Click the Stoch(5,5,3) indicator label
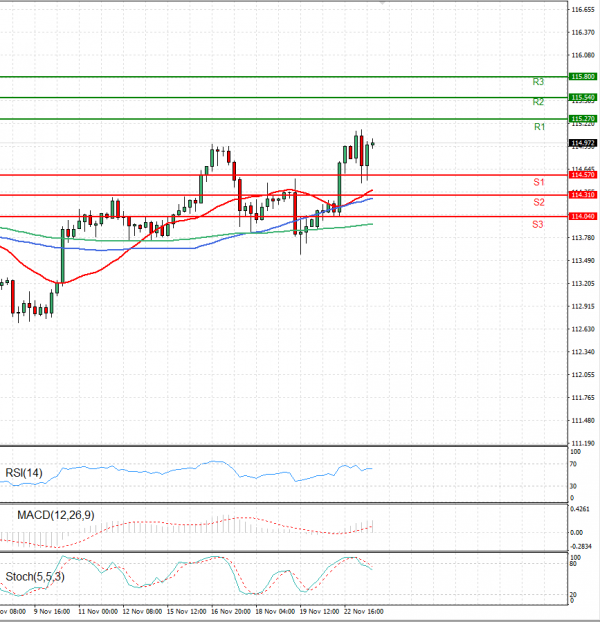600x622 pixels. [x=35, y=576]
